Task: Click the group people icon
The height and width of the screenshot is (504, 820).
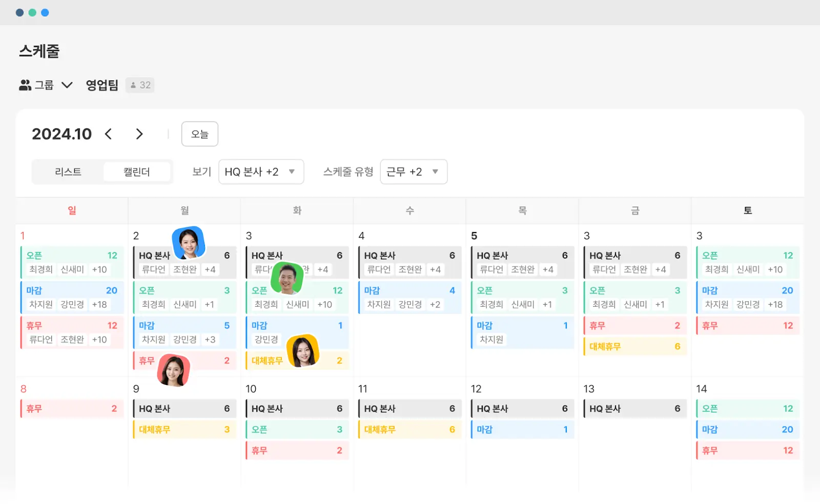Action: click(25, 85)
